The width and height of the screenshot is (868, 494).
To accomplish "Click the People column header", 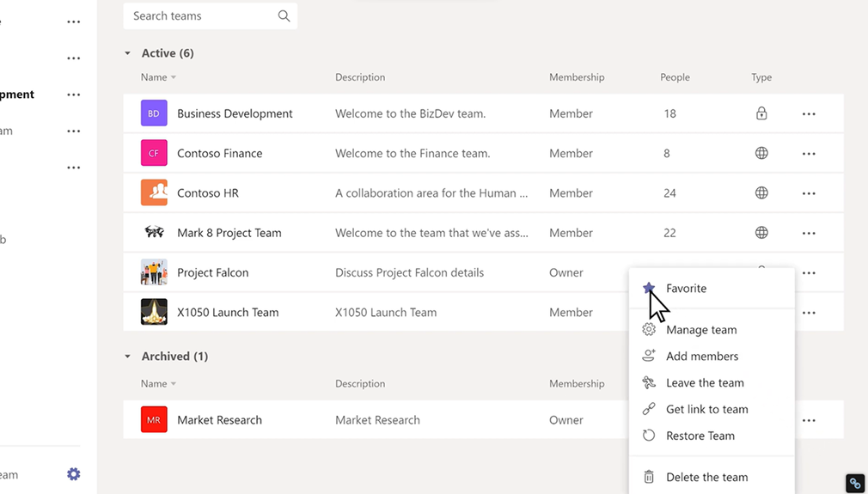I will [675, 77].
